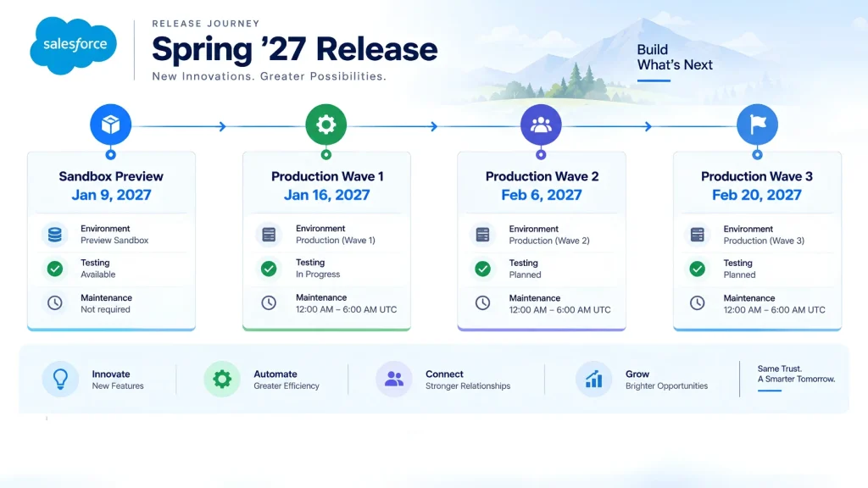Viewport: 868px width, 488px height.
Task: Click the Preview Sandbox environment value
Action: click(x=114, y=240)
